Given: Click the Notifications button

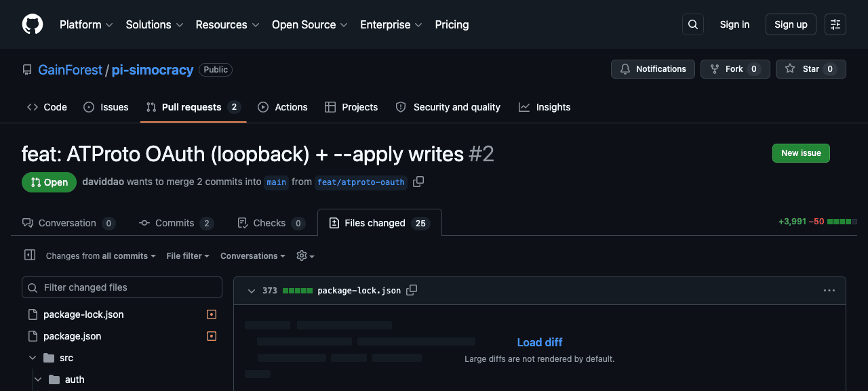Looking at the screenshot, I should pyautogui.click(x=653, y=69).
